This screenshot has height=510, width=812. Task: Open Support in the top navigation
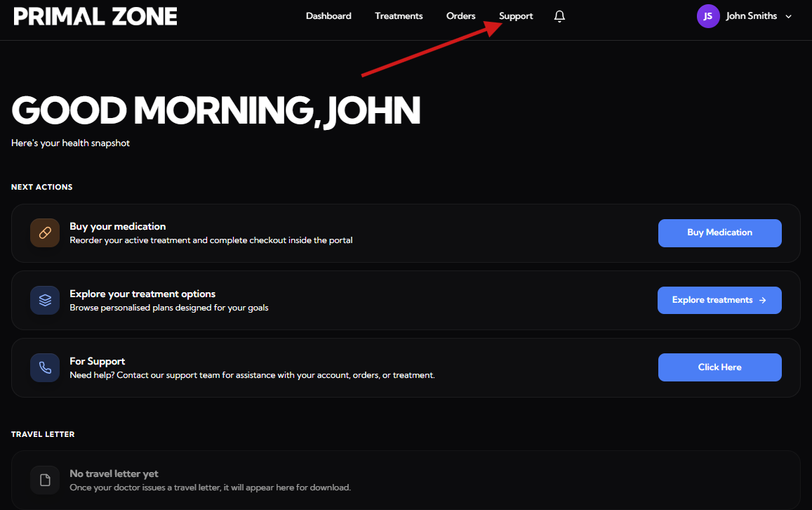point(516,16)
